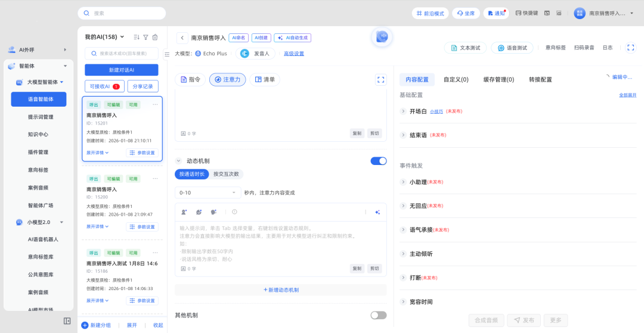Image resolution: width=644 pixels, height=333 pixels.
Task: Select the 按交互次数 option
Action: click(226, 174)
